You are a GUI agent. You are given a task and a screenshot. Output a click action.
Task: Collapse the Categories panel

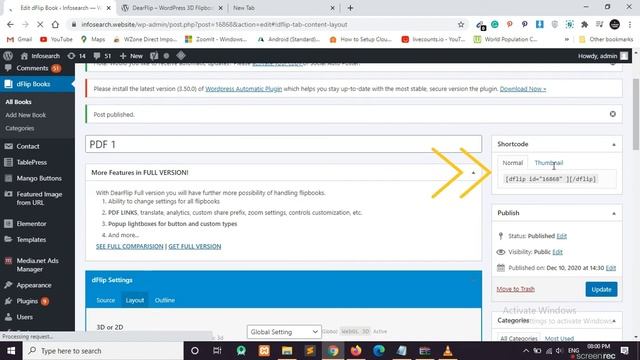(613, 321)
